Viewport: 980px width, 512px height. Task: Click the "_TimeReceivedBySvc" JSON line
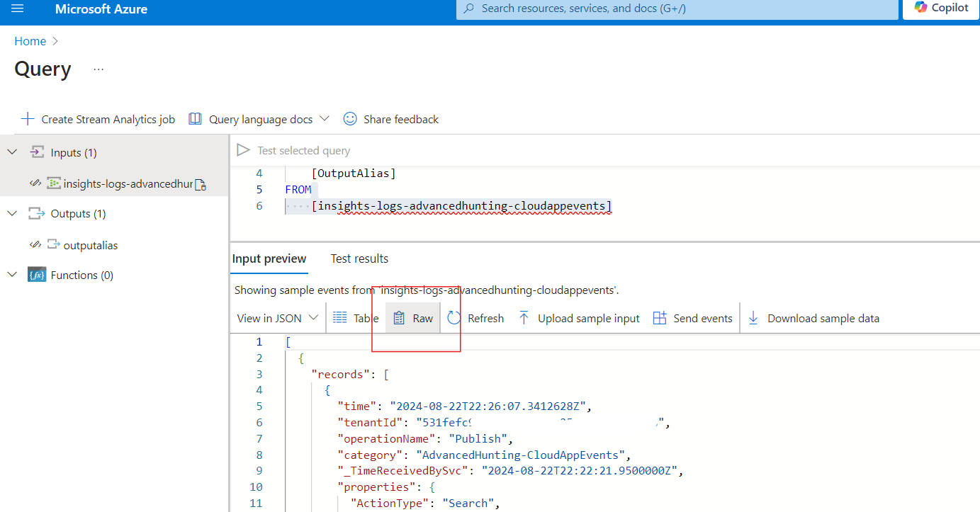tap(510, 471)
